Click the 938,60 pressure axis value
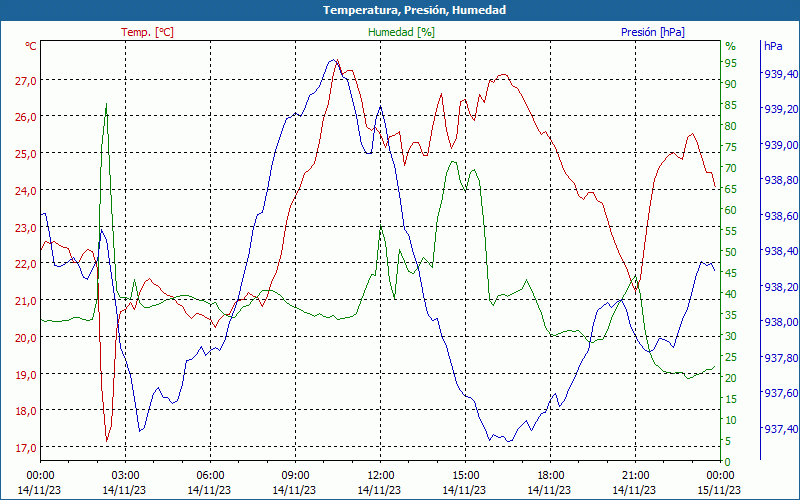The image size is (800, 500). [781, 216]
